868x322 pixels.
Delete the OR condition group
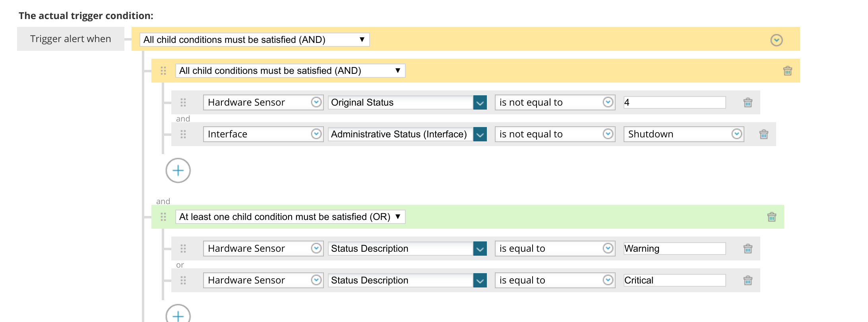coord(771,217)
